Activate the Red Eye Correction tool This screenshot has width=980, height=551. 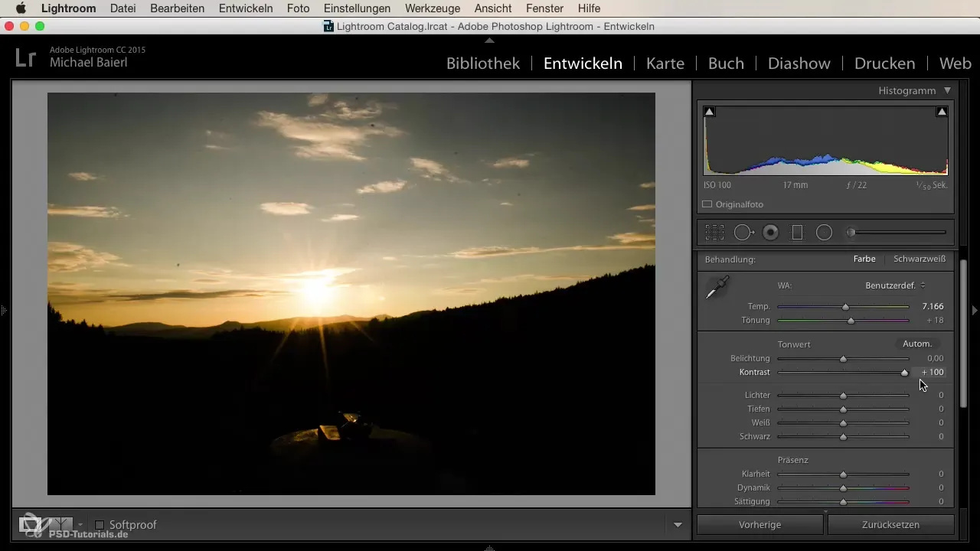771,233
